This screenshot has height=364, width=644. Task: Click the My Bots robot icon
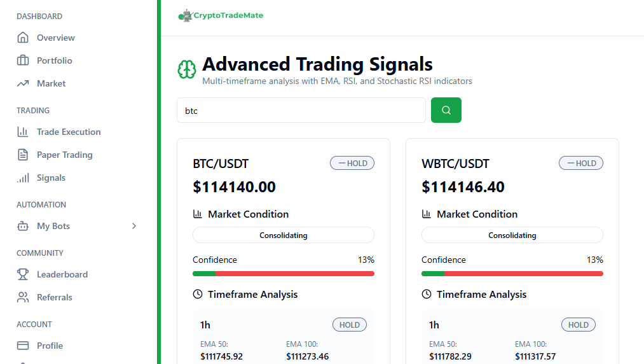tap(23, 226)
